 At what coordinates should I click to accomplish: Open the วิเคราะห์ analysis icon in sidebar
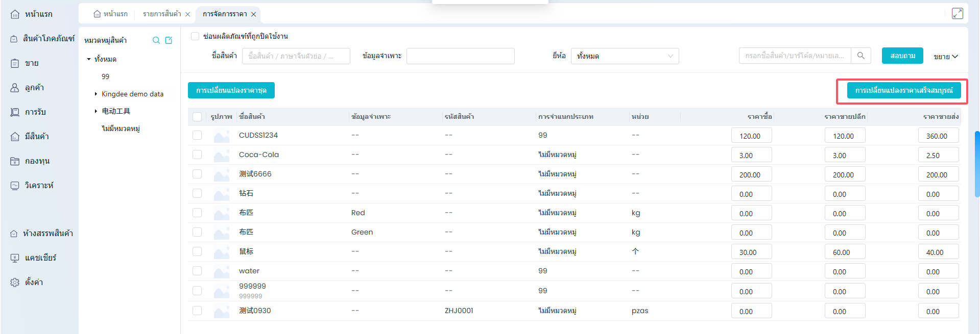[x=15, y=186]
